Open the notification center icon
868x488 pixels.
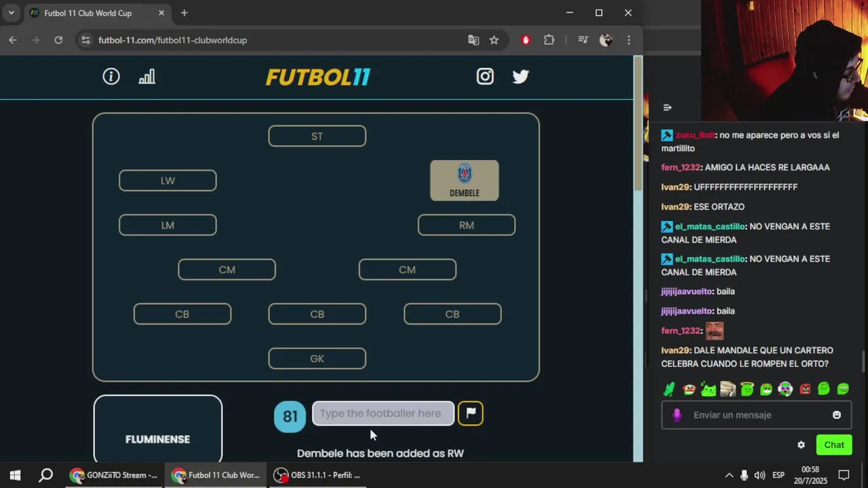[x=844, y=475]
